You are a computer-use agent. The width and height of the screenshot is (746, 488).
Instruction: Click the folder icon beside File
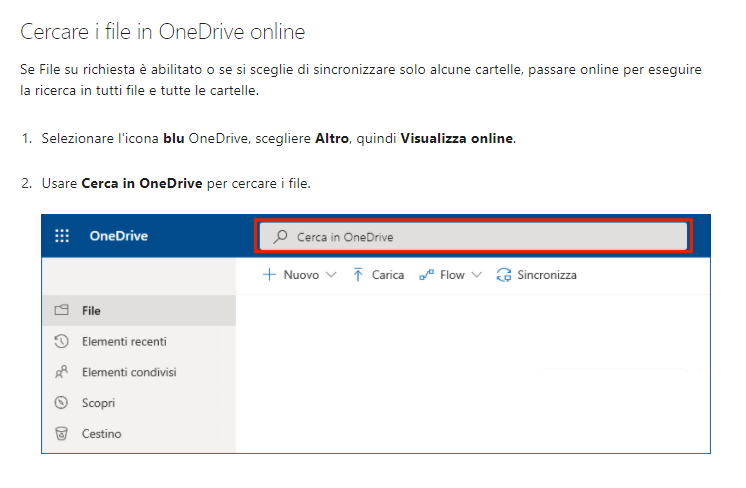61,310
